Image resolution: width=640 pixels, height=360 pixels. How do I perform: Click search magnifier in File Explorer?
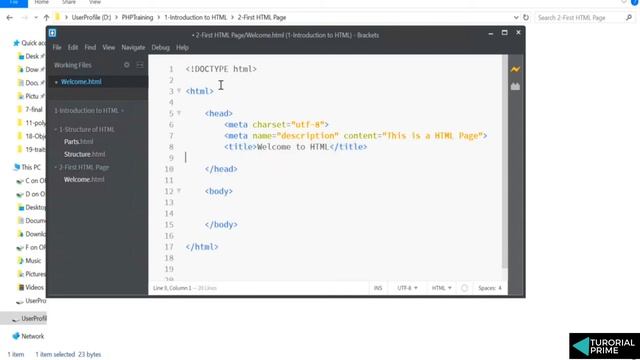tap(629, 18)
